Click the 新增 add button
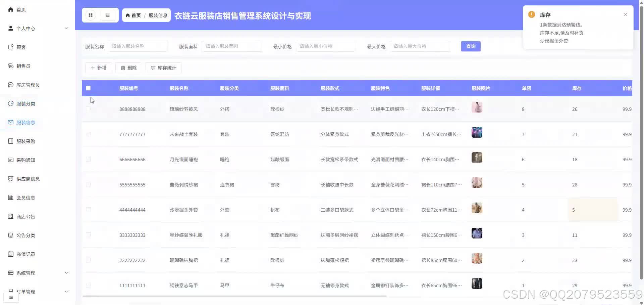This screenshot has height=305, width=644. [99, 68]
